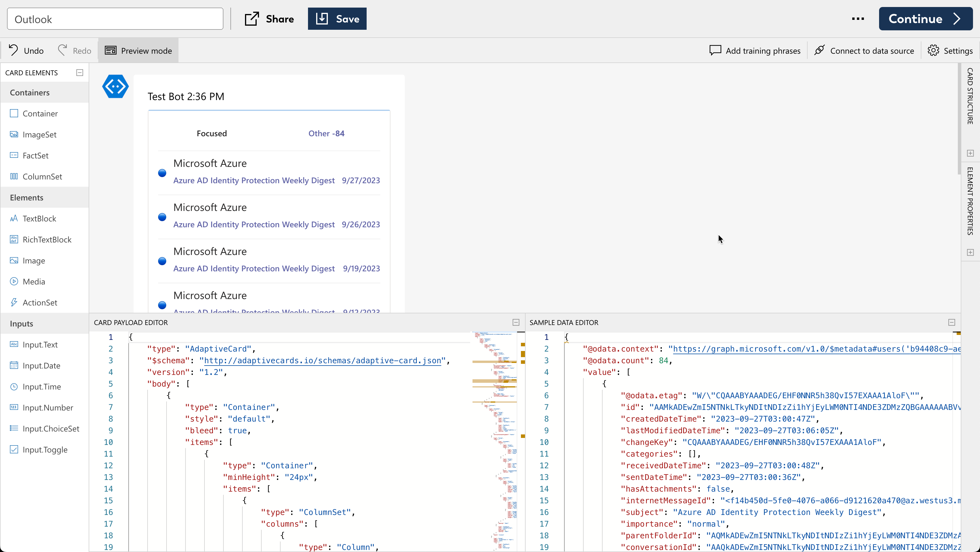Collapse the Card Elements panel
The height and width of the screenshot is (552, 980).
(80, 73)
